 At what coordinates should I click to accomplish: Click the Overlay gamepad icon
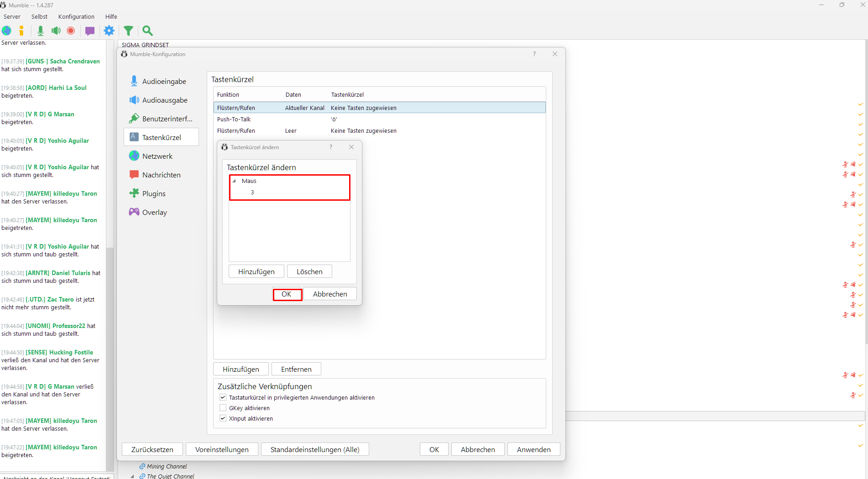click(x=134, y=212)
